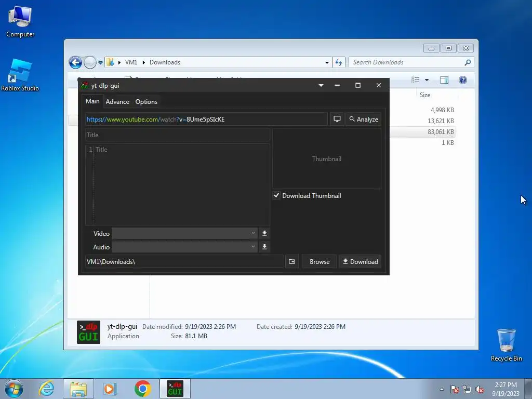Open the Audio format dropdown

(184, 247)
